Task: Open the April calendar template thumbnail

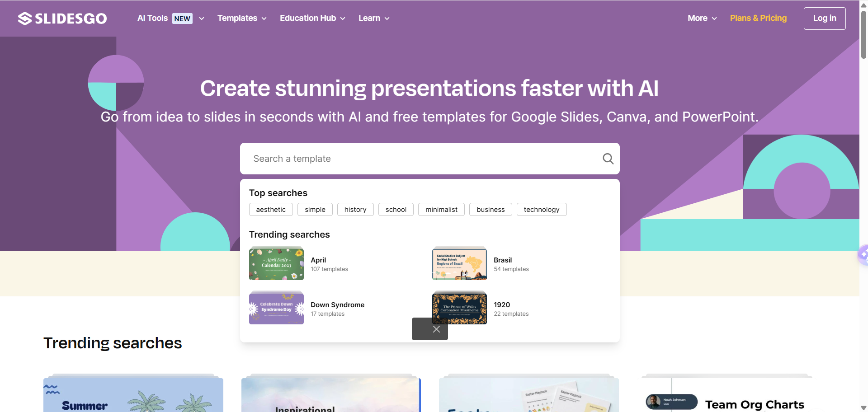Action: click(276, 264)
